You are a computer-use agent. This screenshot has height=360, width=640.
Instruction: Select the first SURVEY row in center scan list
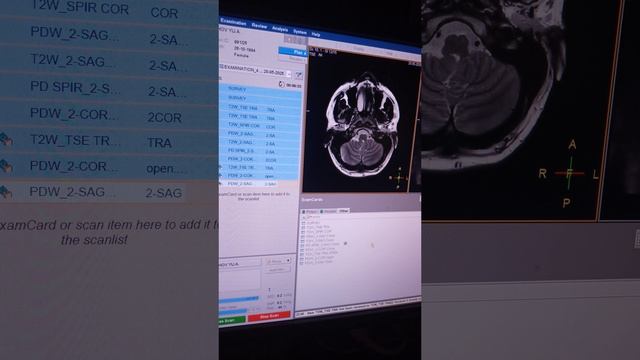[260, 89]
